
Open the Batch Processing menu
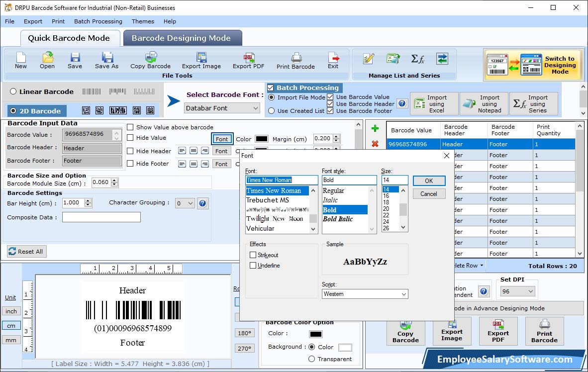click(98, 21)
